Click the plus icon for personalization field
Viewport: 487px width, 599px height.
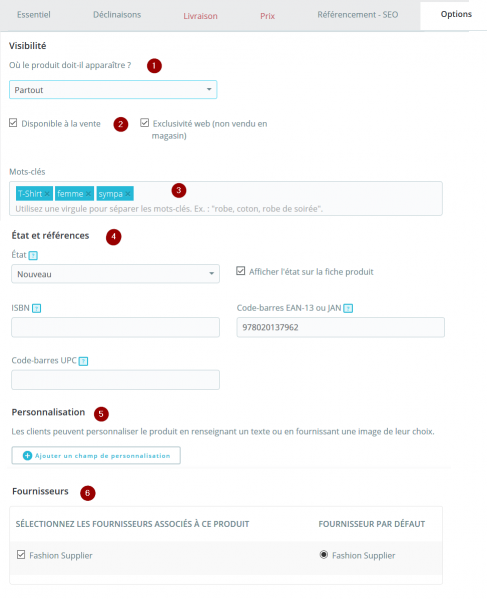pos(28,456)
